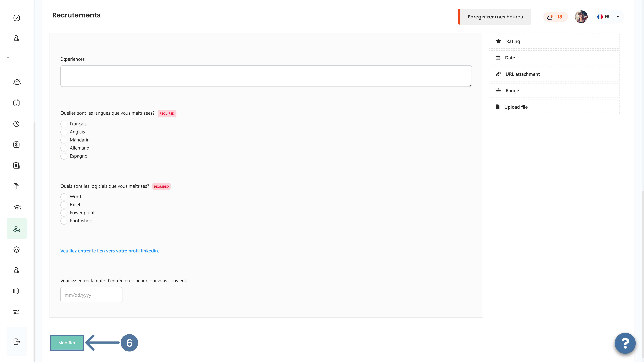Expand the FR language dropdown

coord(609,17)
